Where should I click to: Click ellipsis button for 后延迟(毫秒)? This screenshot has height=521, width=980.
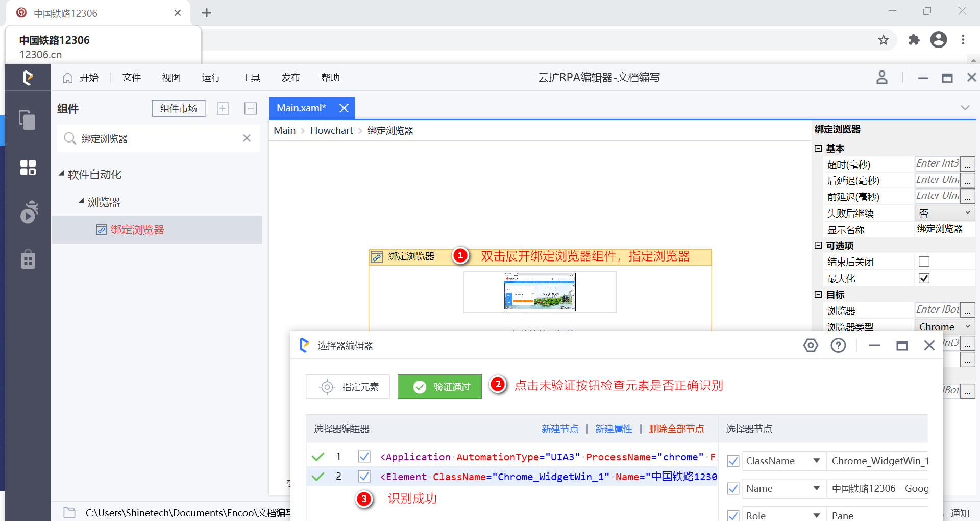968,180
